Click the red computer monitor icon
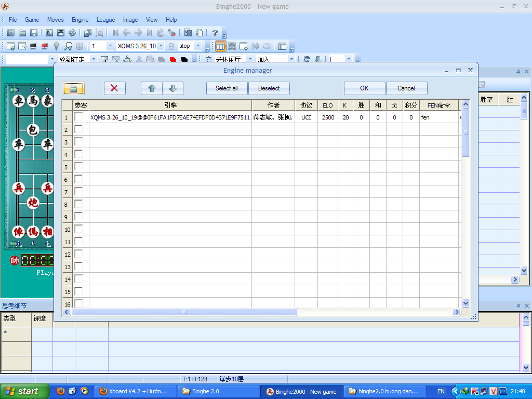The height and width of the screenshot is (399, 532). [45, 46]
